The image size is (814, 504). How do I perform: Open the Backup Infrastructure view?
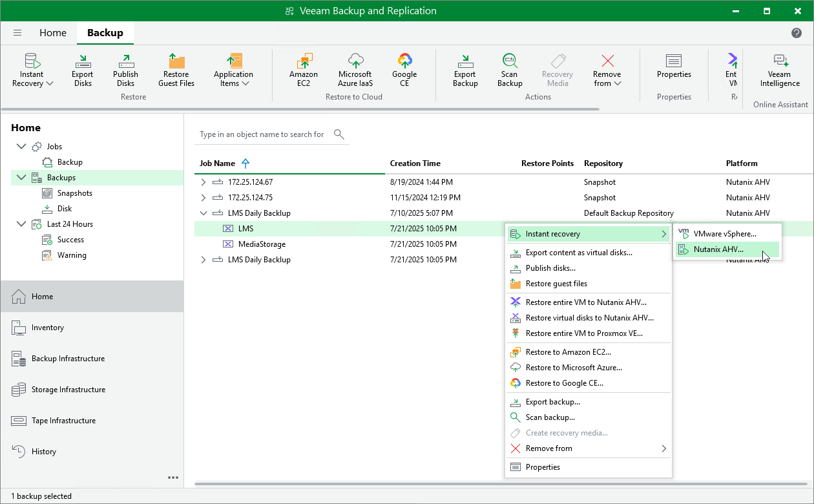(68, 359)
